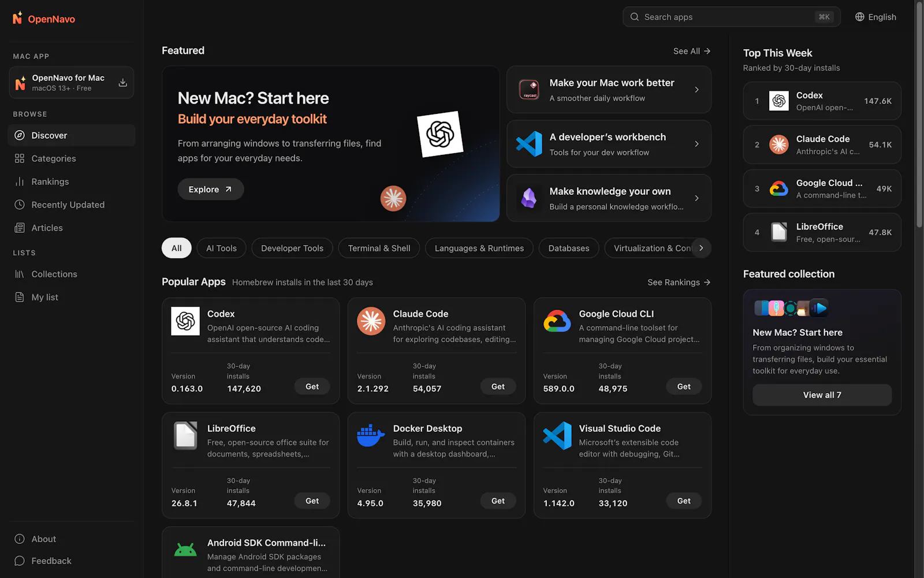Click the LibreOffice icon in Top This Week
This screenshot has width=924, height=578.
(x=779, y=232)
